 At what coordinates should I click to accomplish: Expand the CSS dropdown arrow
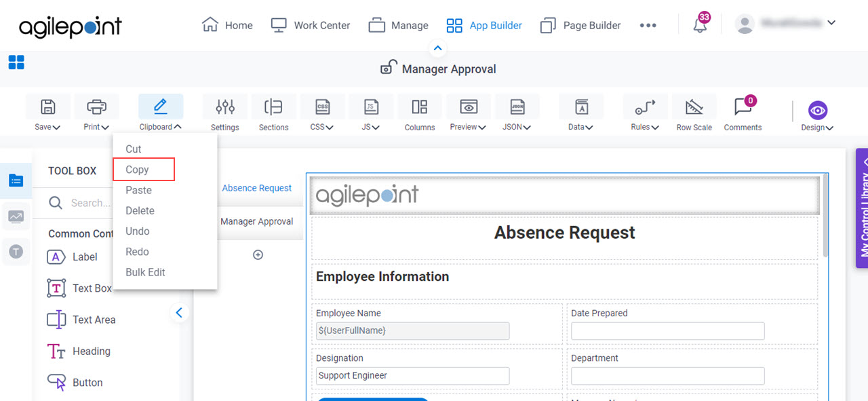point(330,127)
